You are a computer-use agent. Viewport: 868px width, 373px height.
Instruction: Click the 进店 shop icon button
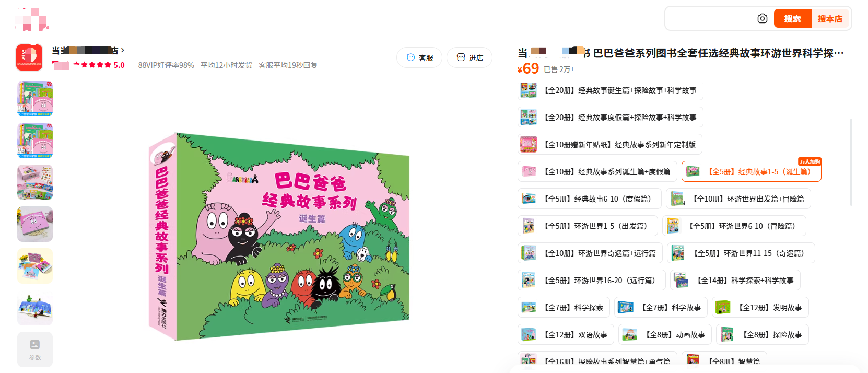(470, 57)
